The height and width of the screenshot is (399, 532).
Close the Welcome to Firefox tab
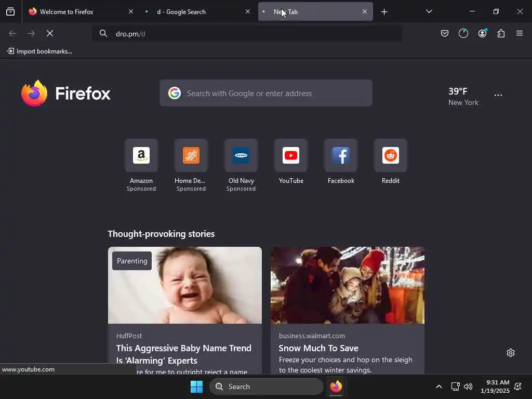130,11
